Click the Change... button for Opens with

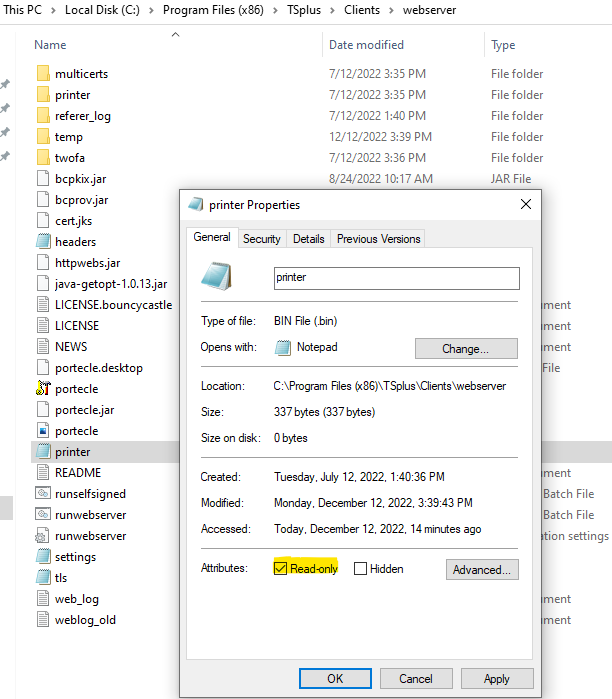(466, 349)
